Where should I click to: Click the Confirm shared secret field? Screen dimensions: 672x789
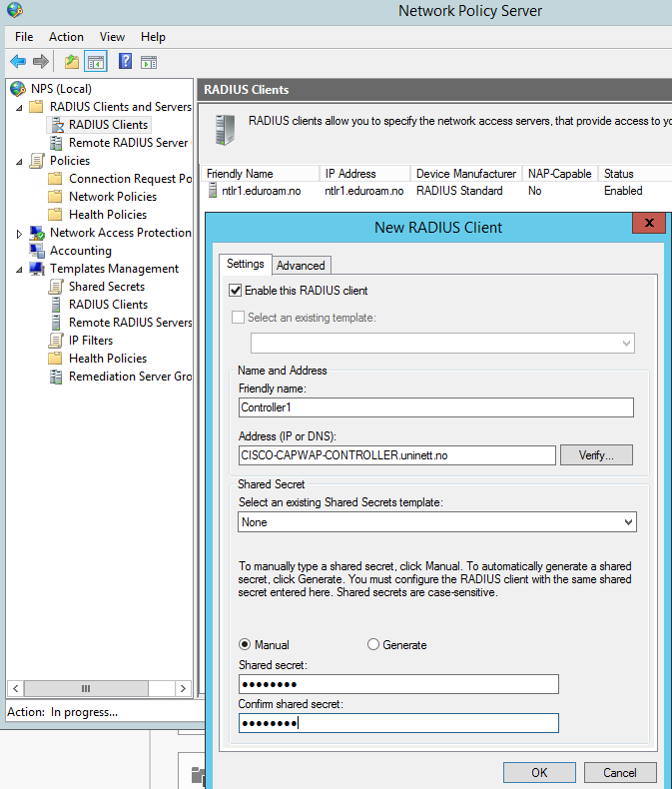(x=398, y=723)
